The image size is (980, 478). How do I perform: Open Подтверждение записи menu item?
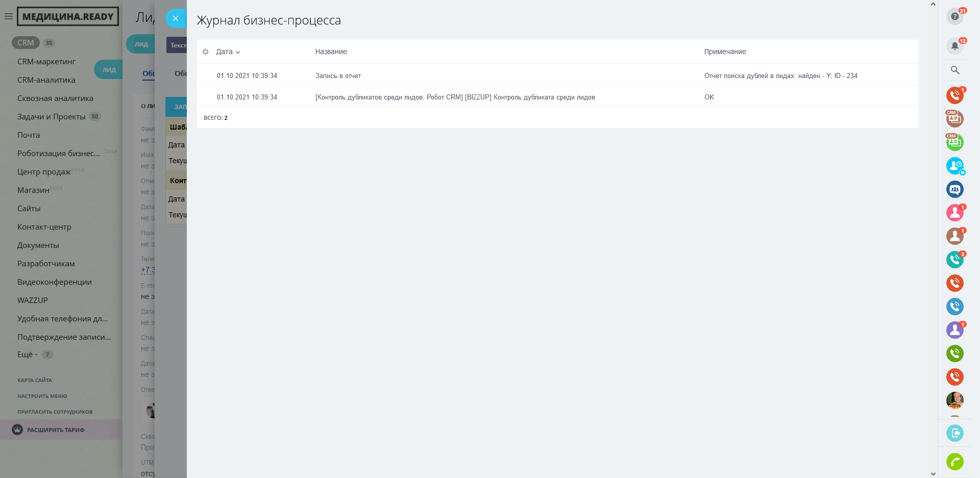pos(64,337)
